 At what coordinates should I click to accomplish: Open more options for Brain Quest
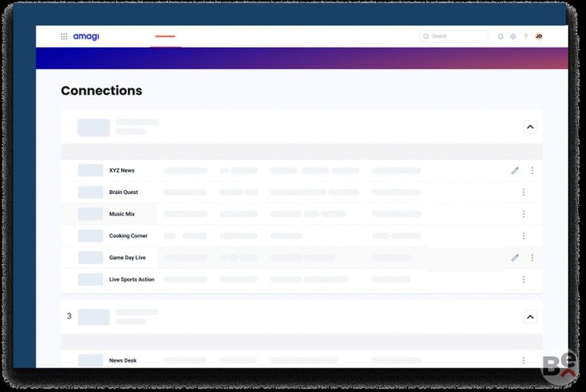(524, 192)
